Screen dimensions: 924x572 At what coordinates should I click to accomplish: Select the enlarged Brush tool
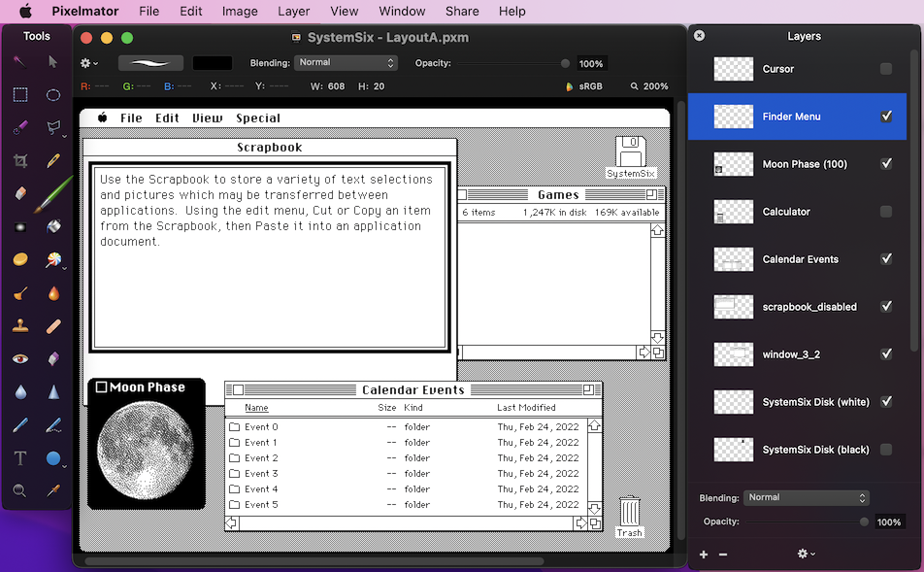(53, 194)
